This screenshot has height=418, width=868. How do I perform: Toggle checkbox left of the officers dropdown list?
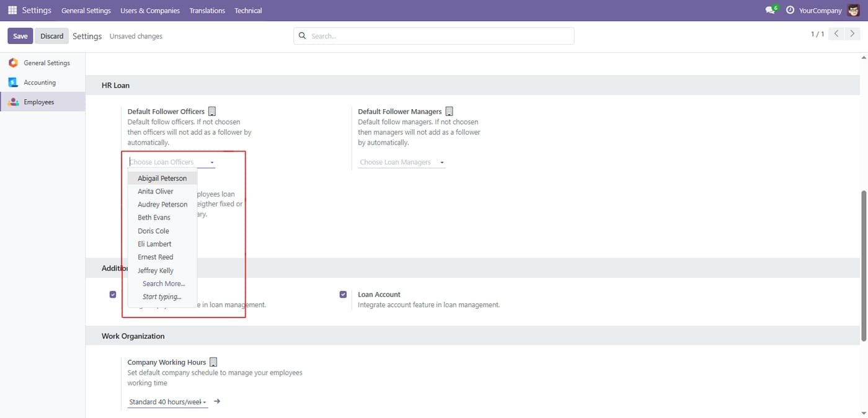click(112, 295)
